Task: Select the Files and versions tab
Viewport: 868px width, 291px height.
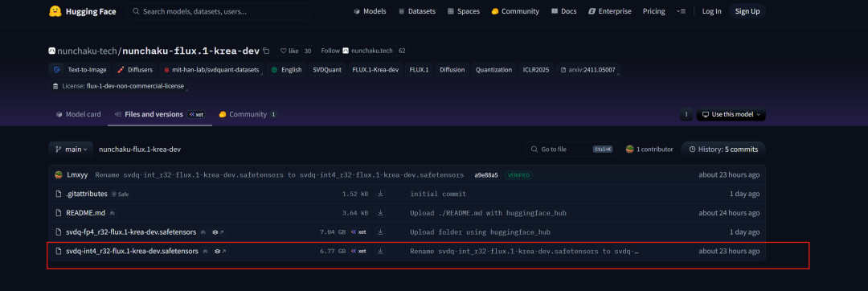Action: [159, 114]
